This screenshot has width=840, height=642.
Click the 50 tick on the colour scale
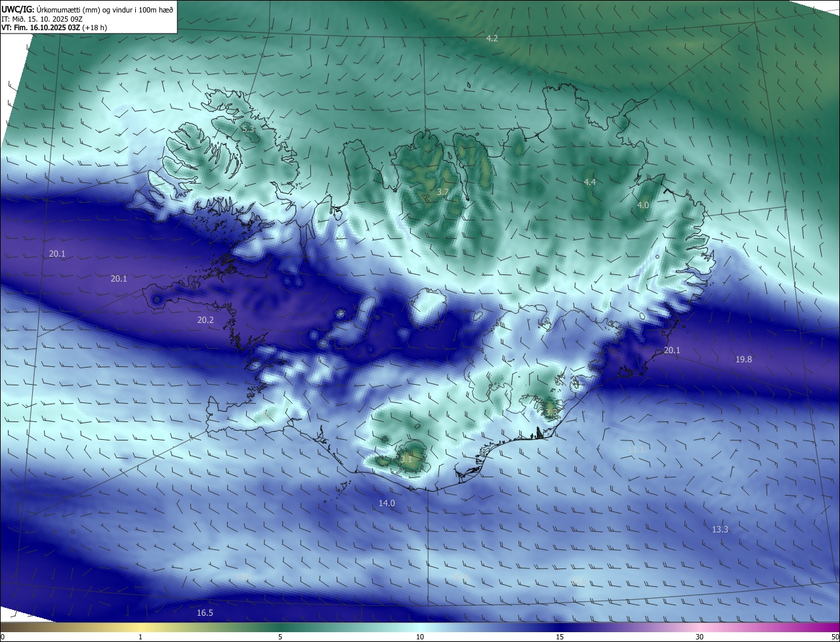835,637
